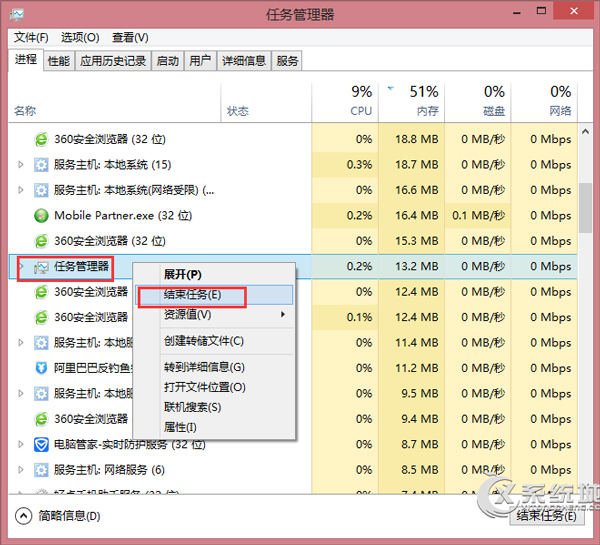
Task: Switch to the 启动 tab
Action: point(168,61)
